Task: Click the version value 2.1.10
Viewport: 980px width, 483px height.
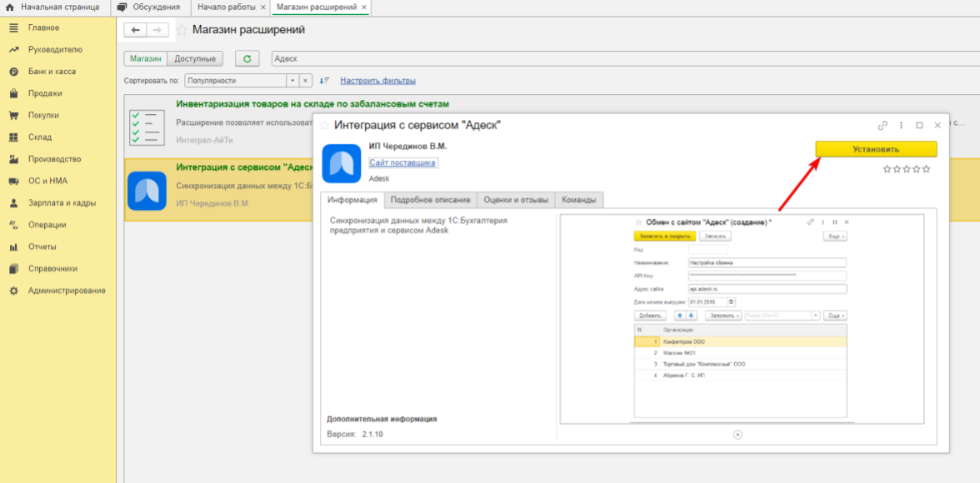Action: [372, 434]
